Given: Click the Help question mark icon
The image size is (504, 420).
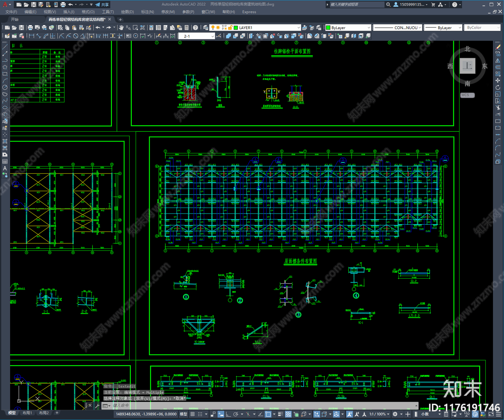Looking at the screenshot, I should pyautogui.click(x=195, y=28).
